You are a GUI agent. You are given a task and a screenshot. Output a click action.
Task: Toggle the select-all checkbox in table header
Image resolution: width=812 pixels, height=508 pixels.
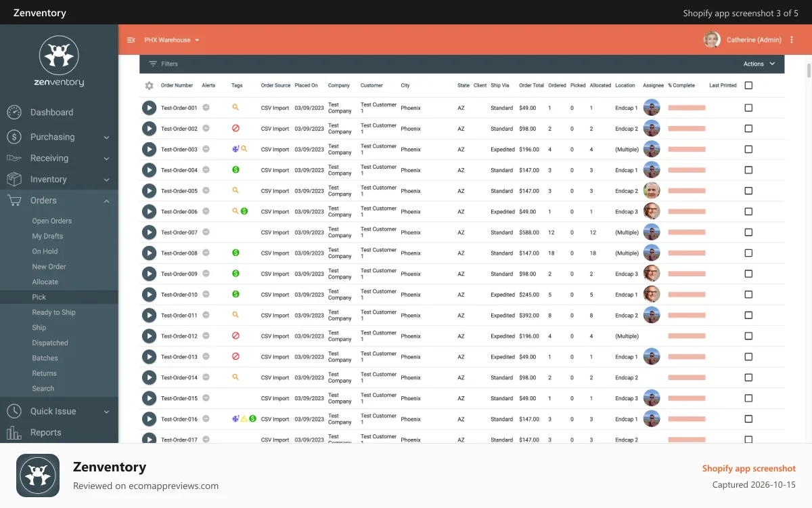pyautogui.click(x=748, y=85)
